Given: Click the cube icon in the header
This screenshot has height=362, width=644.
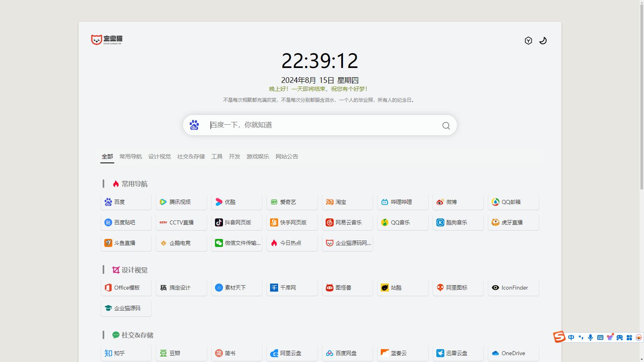Looking at the screenshot, I should point(528,41).
